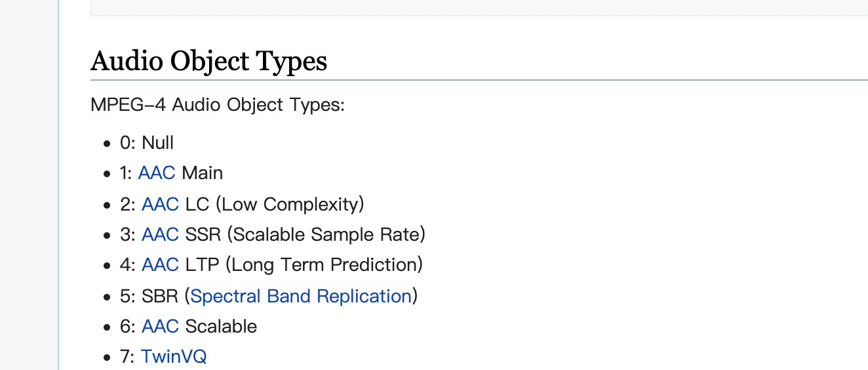Select the AAC link beside Scalable
Viewport: 868px width, 370px height.
[x=160, y=327]
